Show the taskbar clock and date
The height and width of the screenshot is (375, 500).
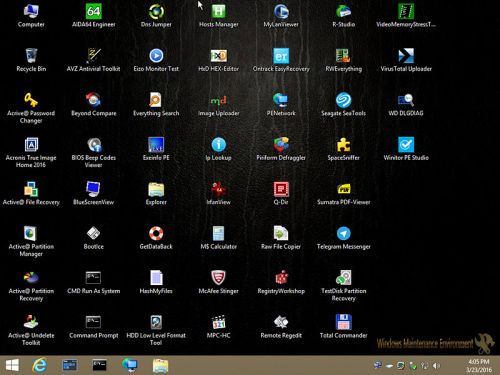pos(479,366)
